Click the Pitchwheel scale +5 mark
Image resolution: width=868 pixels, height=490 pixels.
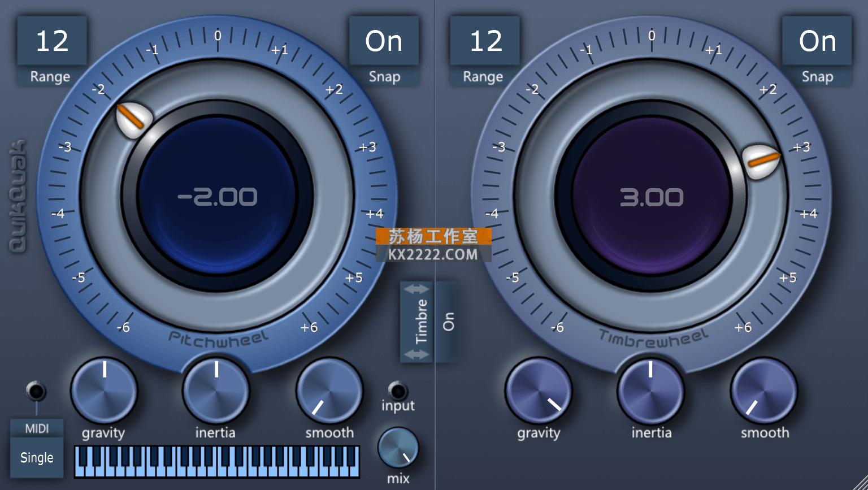point(354,277)
